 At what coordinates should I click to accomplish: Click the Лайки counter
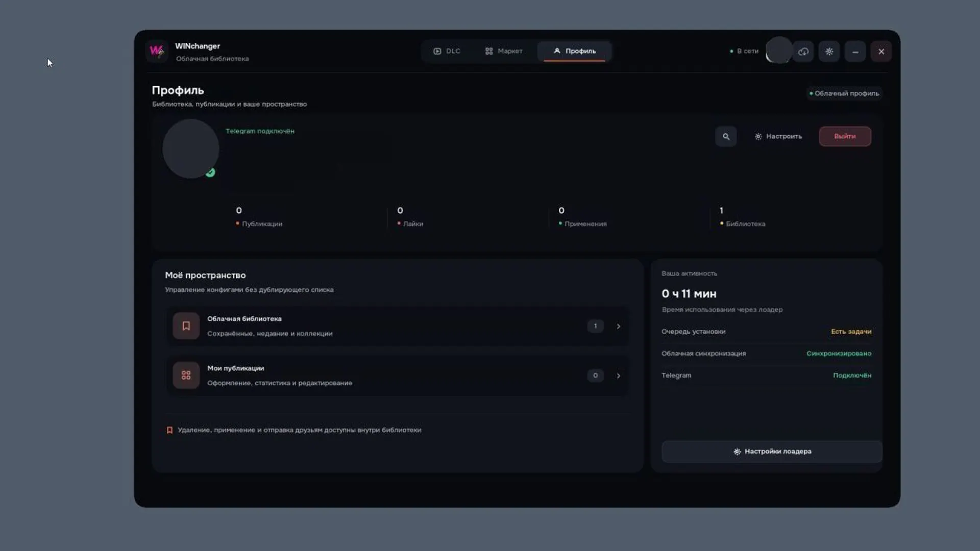click(x=410, y=217)
